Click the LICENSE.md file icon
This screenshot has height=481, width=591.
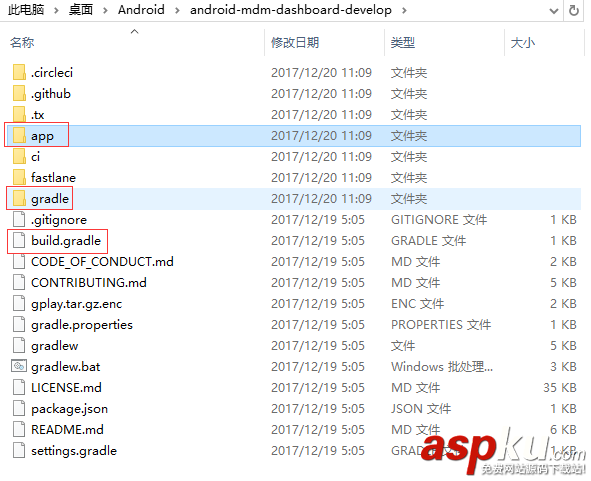click(x=19, y=388)
